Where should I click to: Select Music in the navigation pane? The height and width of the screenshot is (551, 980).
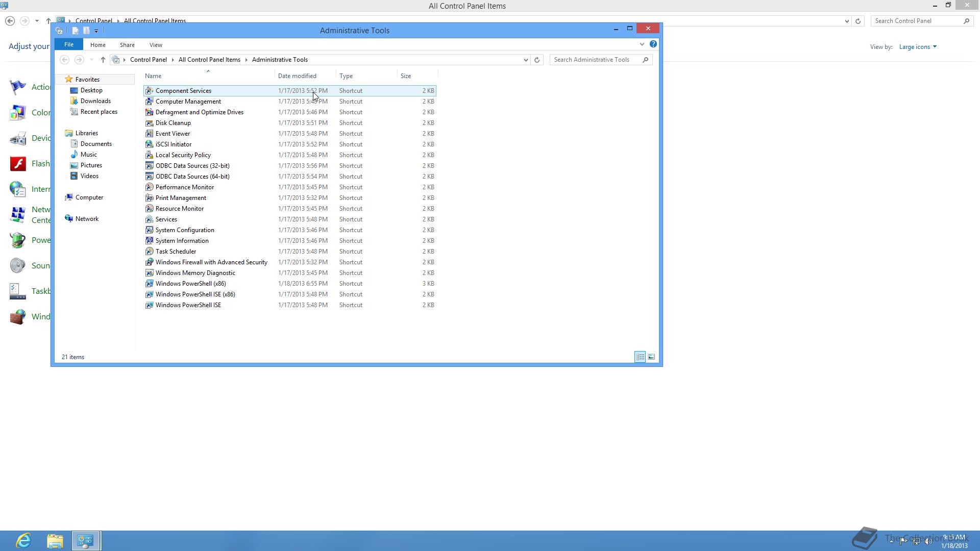point(88,155)
